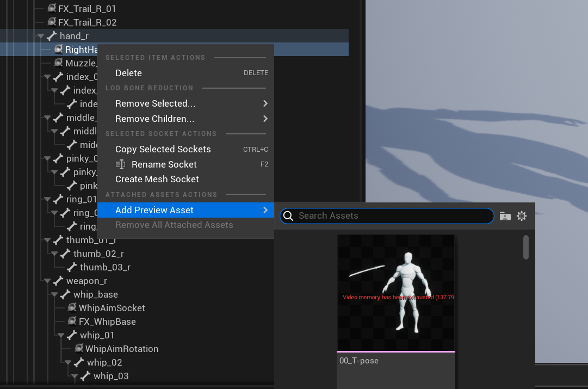
Task: Choose Copy Selected Sockets
Action: click(x=185, y=149)
